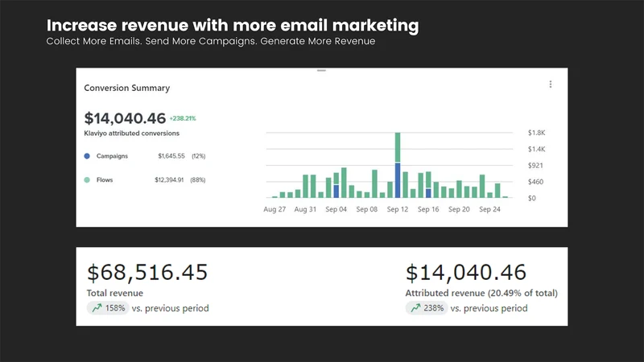The image size is (644, 362).
Task: Click the green Flows legend dot
Action: tap(87, 179)
